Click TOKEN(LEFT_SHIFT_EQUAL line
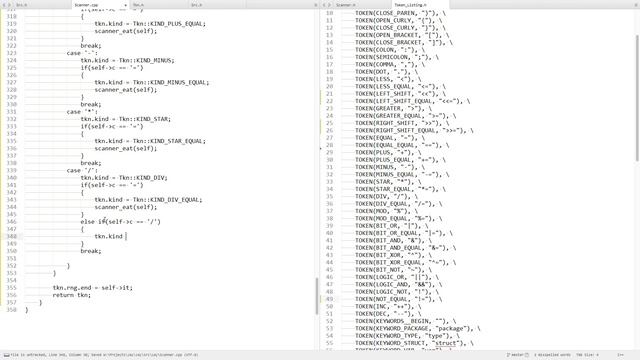This screenshot has width=640, height=360. 412,101
